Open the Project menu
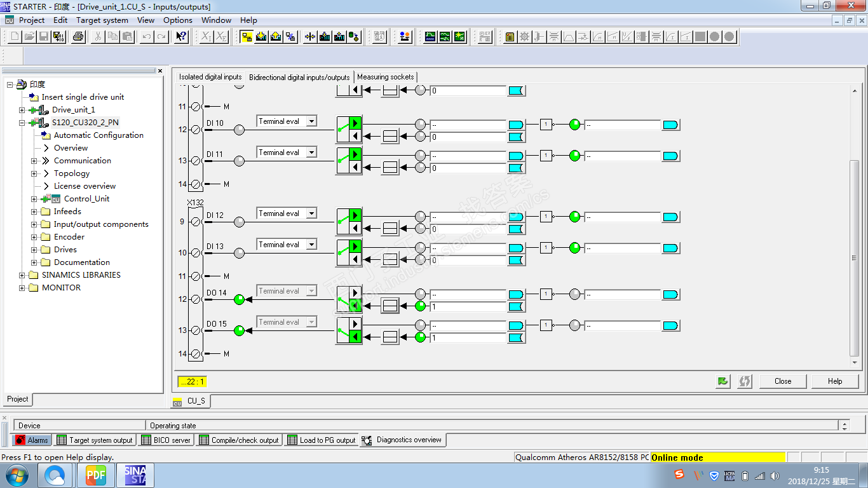Screen dimensions: 868x488 pos(32,20)
